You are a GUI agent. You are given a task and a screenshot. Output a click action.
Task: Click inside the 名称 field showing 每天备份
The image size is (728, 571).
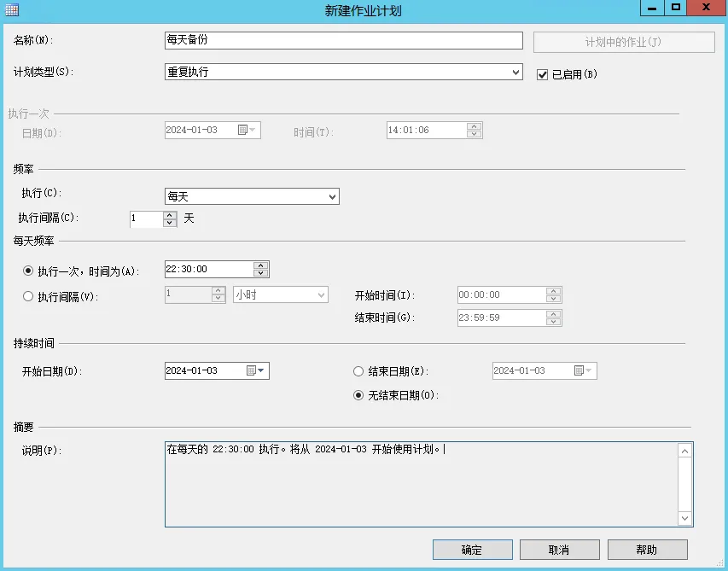[341, 40]
